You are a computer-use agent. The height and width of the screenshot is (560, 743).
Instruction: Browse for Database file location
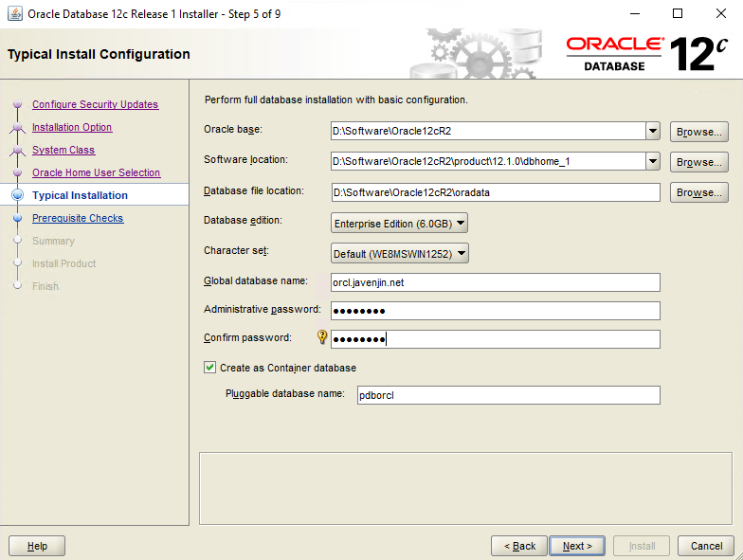pos(699,192)
